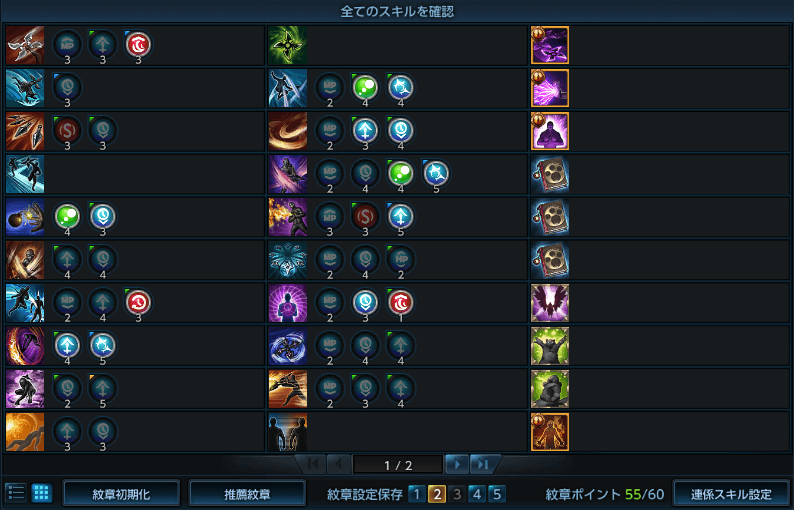The width and height of the screenshot is (794, 510).
Task: Go to the next skill page
Action: pos(457,464)
